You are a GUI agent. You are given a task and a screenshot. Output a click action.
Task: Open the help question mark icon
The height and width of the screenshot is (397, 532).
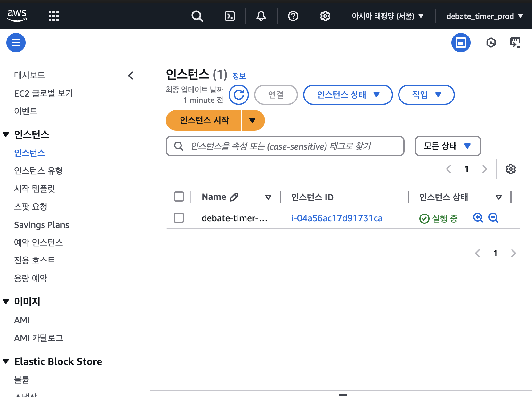coord(293,16)
